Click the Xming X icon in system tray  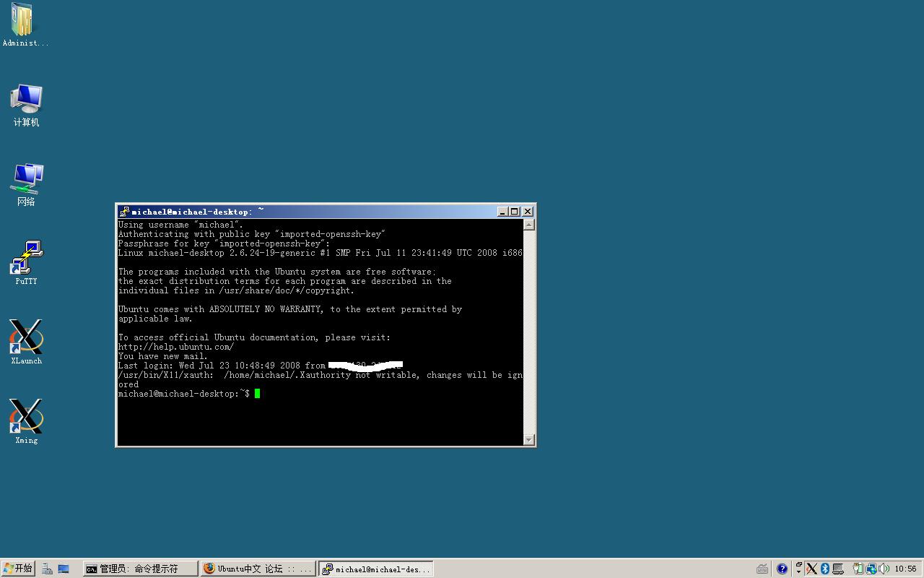tap(812, 569)
